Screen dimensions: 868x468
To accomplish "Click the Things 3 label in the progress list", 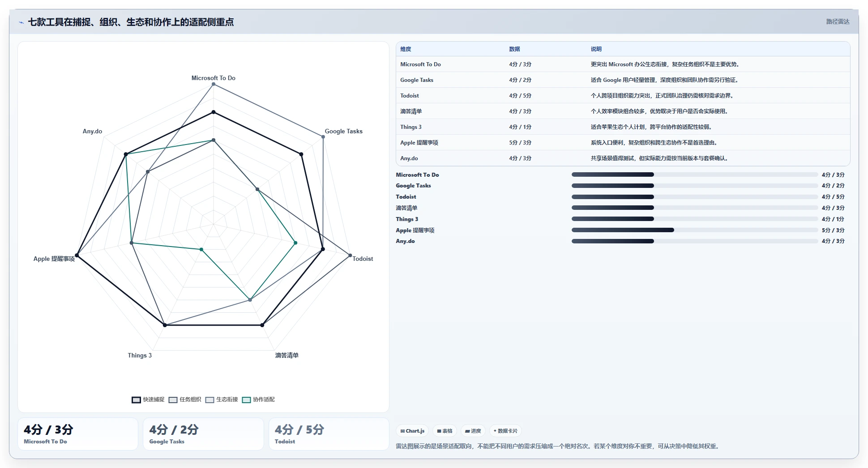I will (407, 219).
